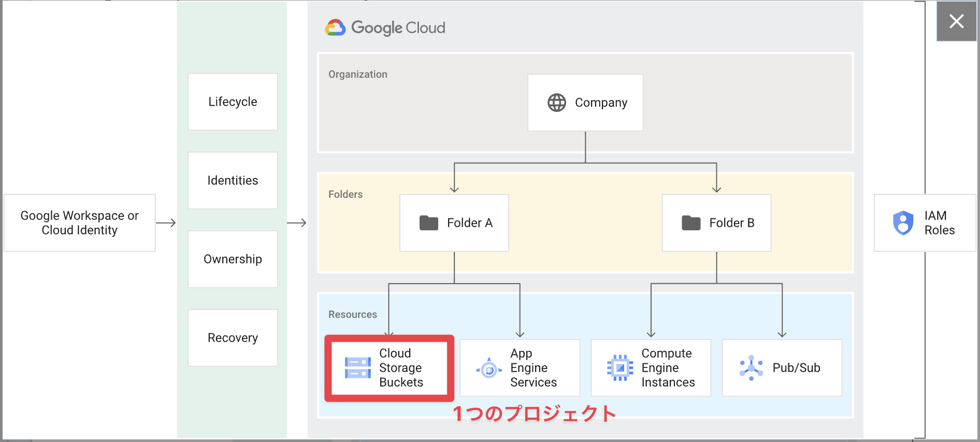
Task: Select the Identities box
Action: pyautogui.click(x=233, y=181)
